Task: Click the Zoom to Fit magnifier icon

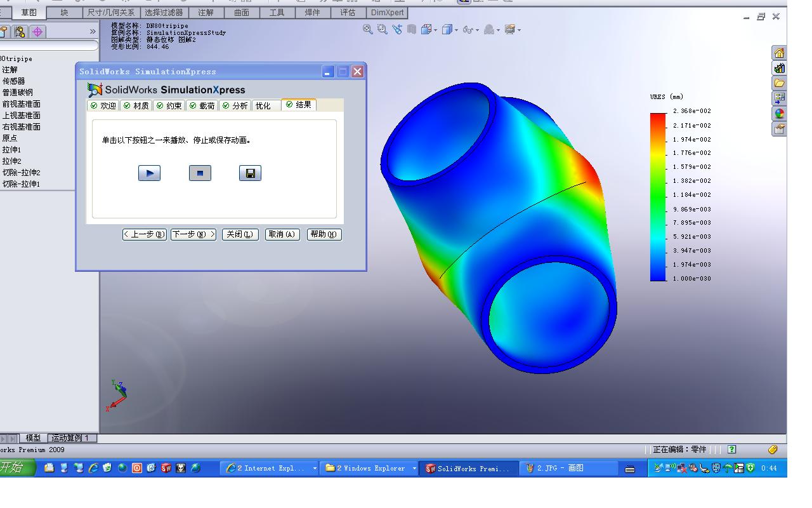Action: pos(368,29)
